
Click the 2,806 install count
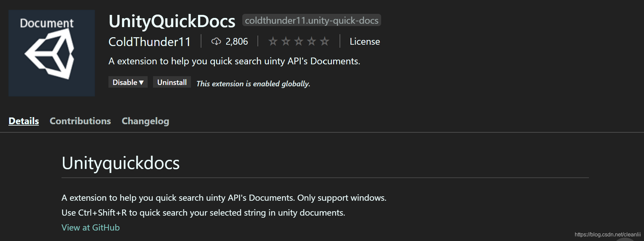[x=237, y=41]
